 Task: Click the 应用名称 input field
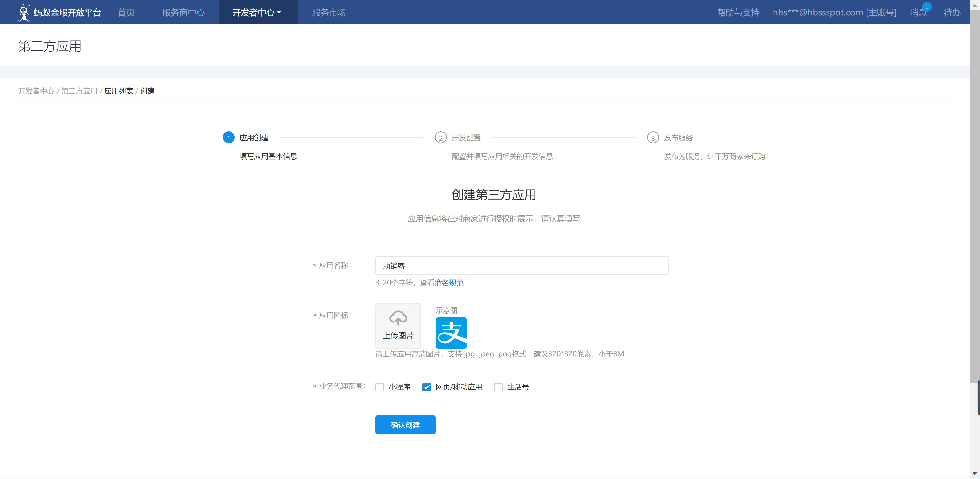[x=521, y=266]
